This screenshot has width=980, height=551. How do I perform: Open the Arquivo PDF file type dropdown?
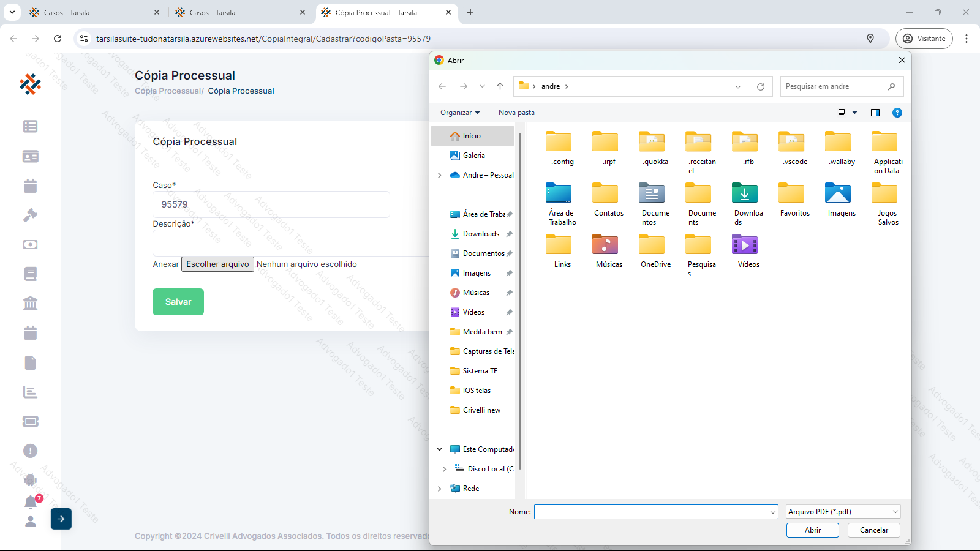tap(843, 512)
